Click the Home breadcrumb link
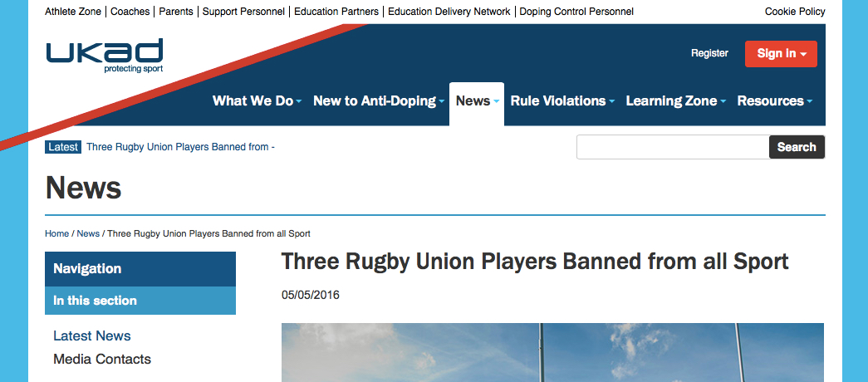868x382 pixels. click(56, 233)
